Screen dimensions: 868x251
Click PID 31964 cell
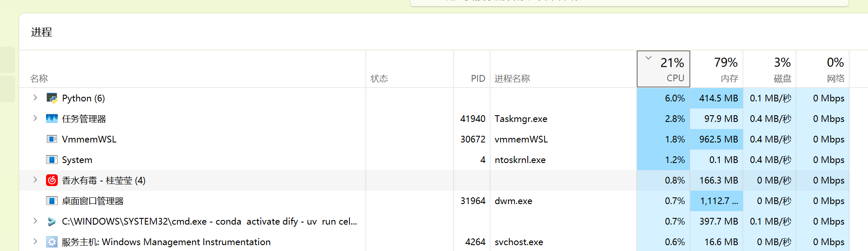pos(473,201)
